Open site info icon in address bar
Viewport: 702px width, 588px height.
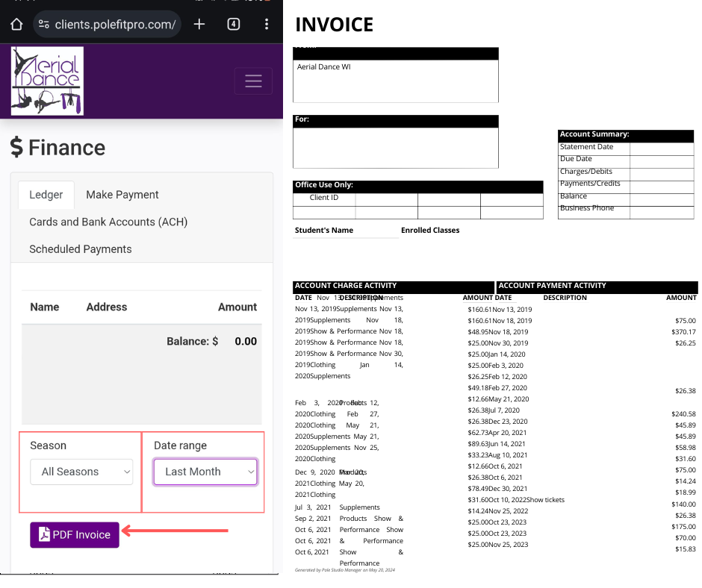[x=44, y=25]
